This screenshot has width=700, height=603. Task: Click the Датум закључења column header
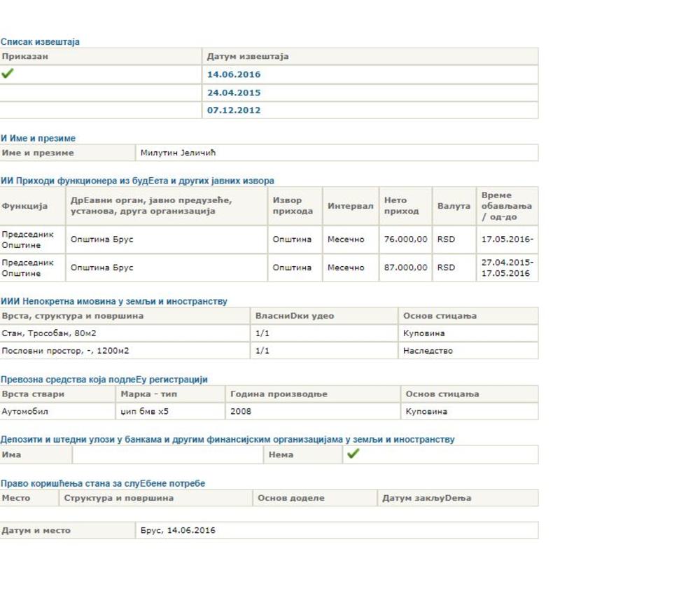tap(426, 498)
